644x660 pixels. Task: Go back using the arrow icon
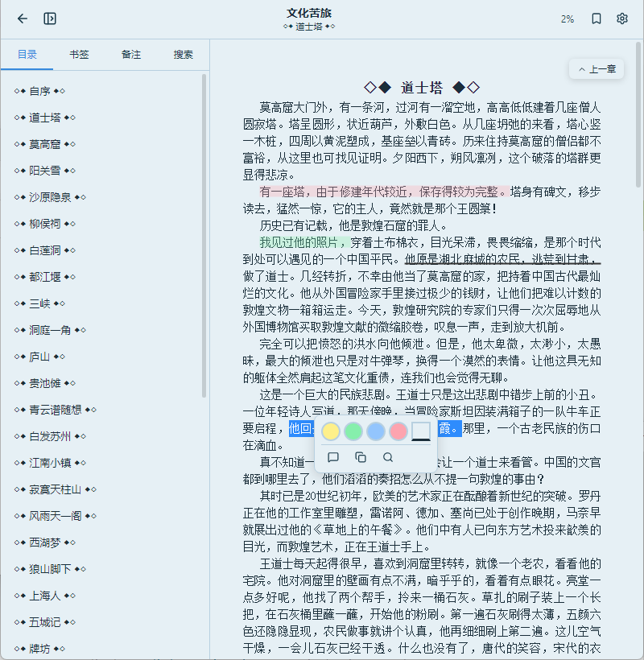pos(23,19)
